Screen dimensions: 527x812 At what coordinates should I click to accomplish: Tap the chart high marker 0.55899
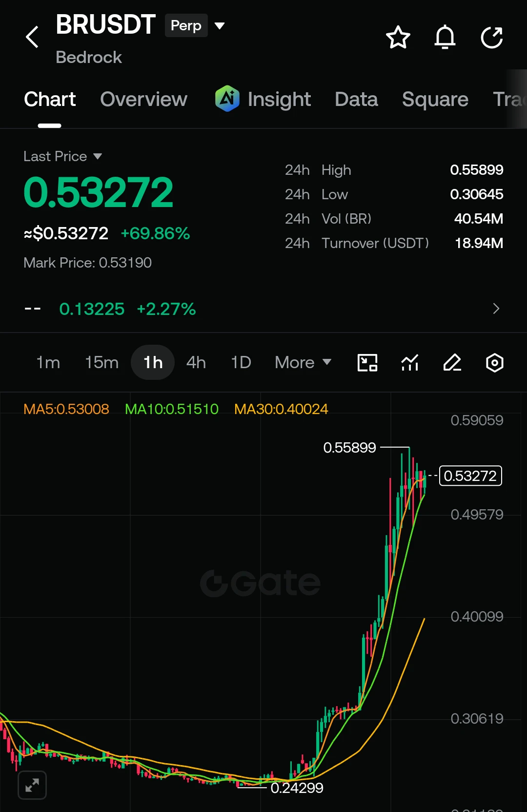click(x=350, y=447)
